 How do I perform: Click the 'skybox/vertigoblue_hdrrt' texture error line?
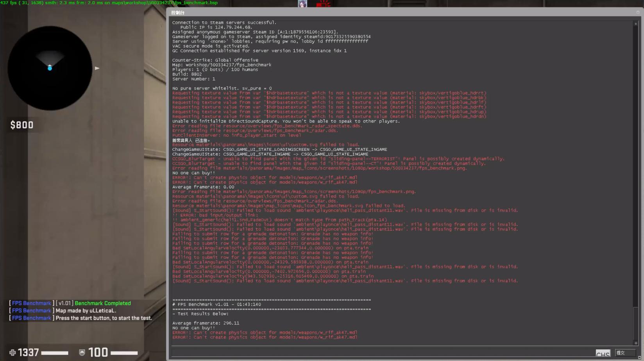click(x=329, y=93)
